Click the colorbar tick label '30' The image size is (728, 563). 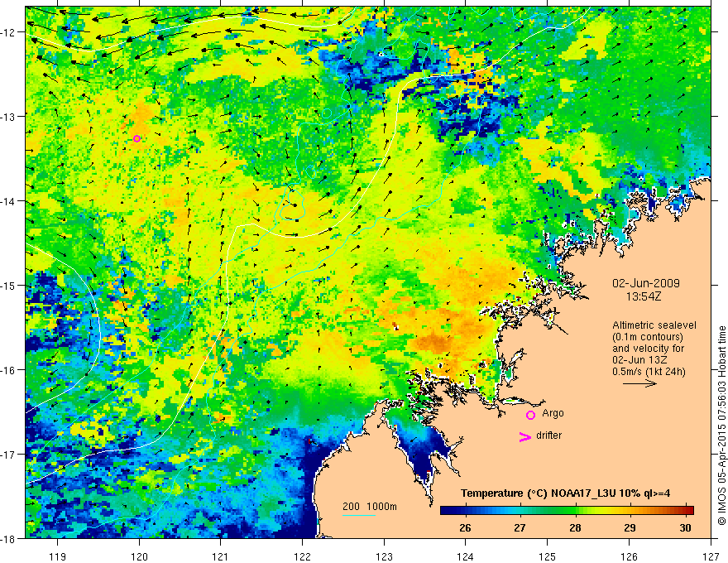685,527
